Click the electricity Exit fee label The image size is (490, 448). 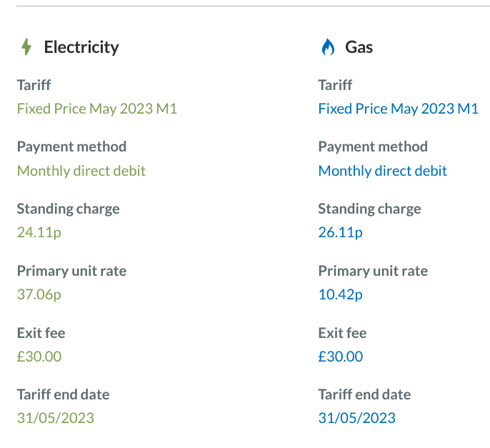coord(41,332)
